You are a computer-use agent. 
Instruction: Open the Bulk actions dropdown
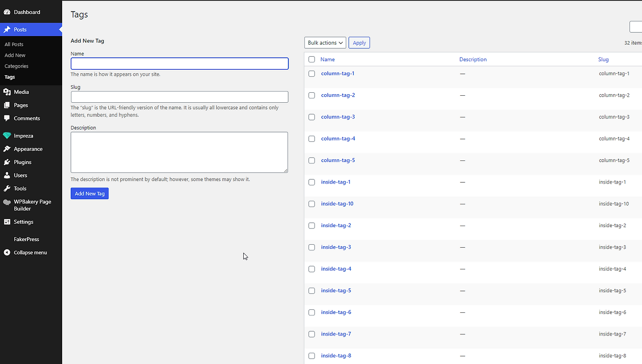325,43
